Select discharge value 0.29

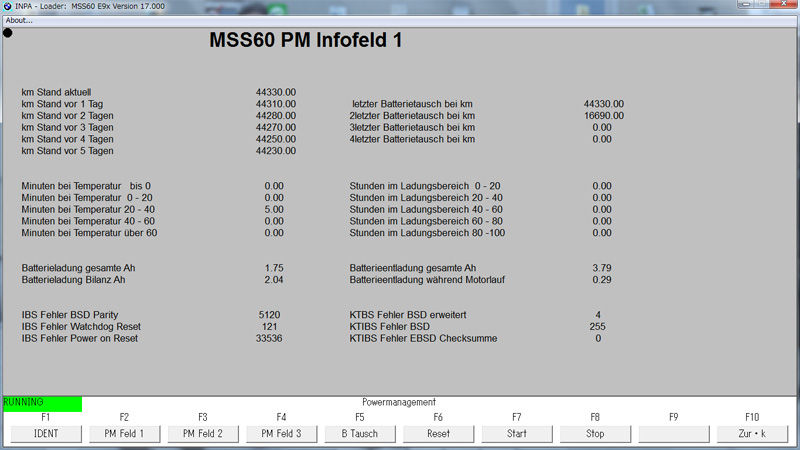click(x=602, y=280)
